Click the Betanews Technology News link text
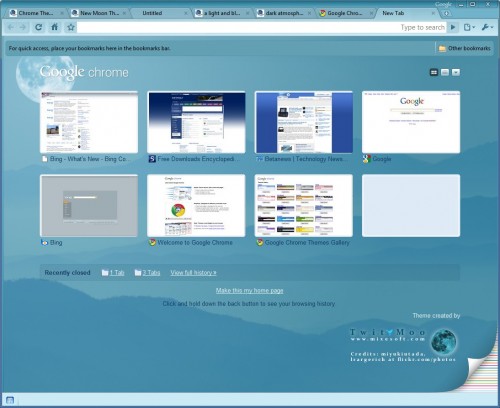 (305, 159)
